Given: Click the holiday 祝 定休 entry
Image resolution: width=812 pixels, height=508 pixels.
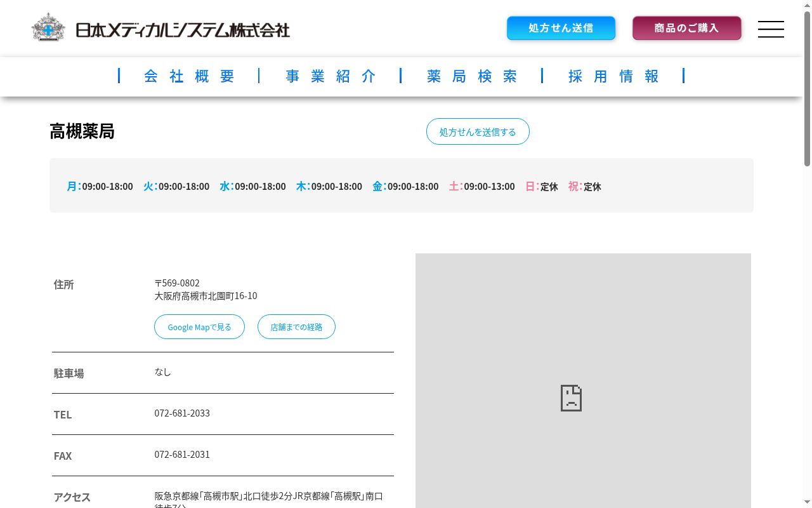Looking at the screenshot, I should pyautogui.click(x=585, y=187).
